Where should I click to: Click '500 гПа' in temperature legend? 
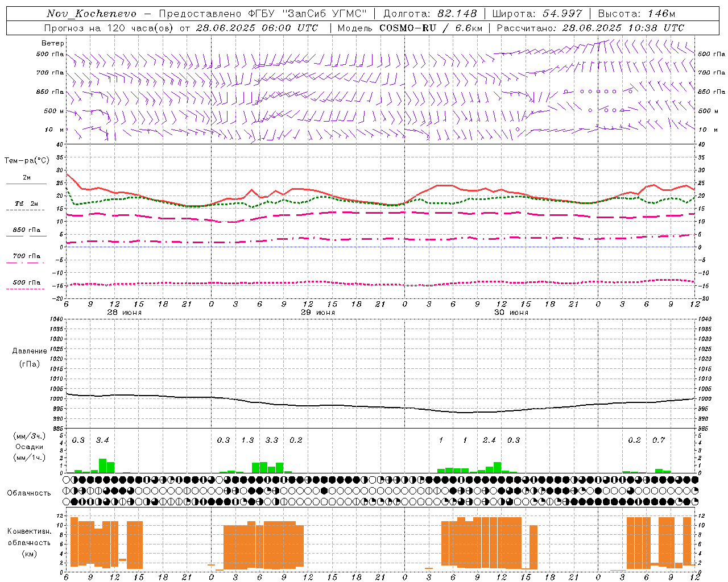click(x=27, y=282)
